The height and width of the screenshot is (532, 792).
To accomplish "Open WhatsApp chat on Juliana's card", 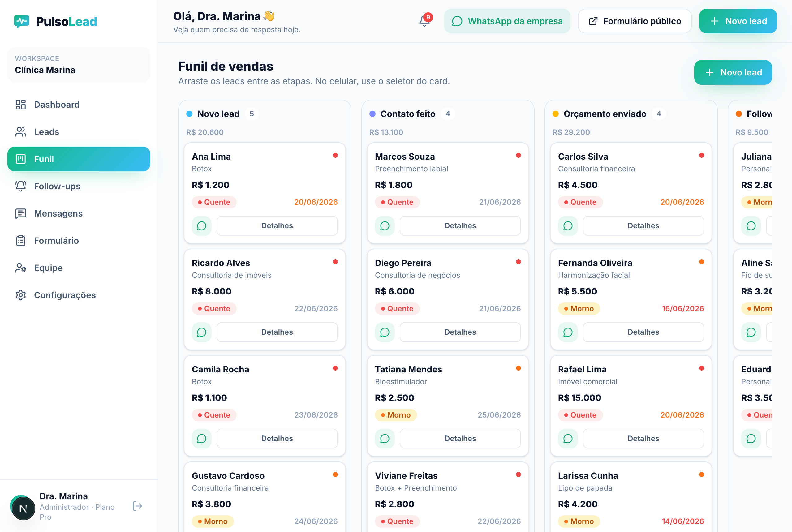I will tap(751, 225).
